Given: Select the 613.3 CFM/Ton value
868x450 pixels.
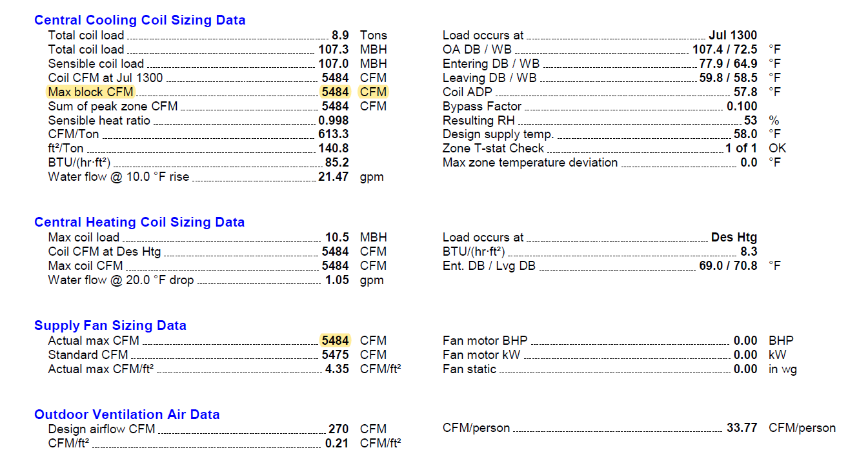Looking at the screenshot, I should pos(334,135).
